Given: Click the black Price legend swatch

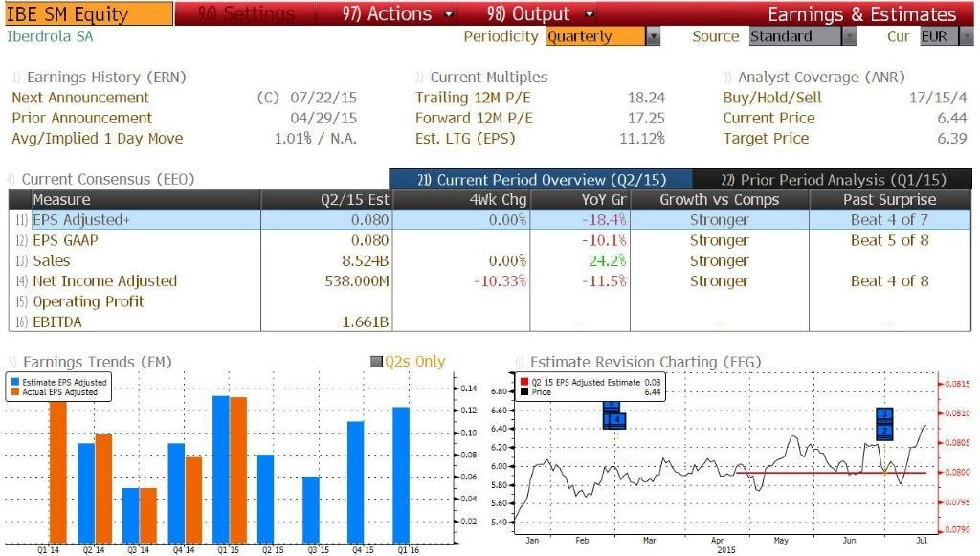Looking at the screenshot, I should pyautogui.click(x=523, y=392).
